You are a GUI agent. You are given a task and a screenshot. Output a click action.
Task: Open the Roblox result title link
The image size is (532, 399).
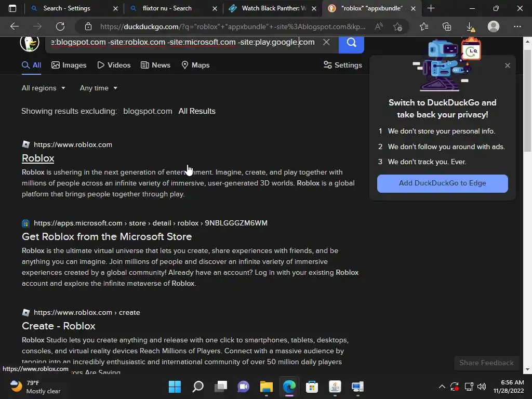coord(38,158)
